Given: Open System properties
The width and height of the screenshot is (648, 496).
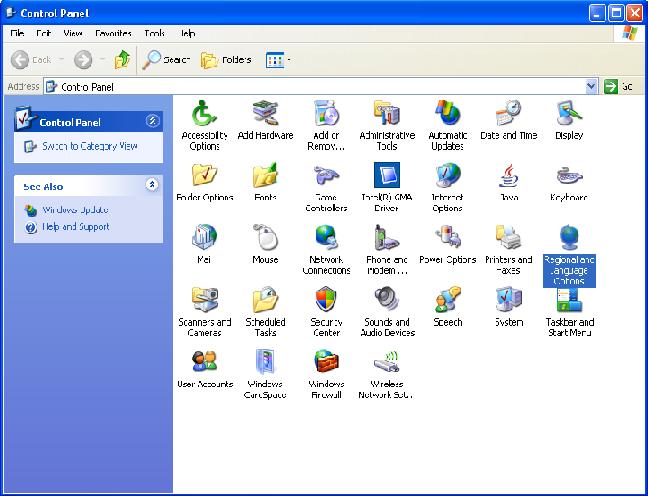Looking at the screenshot, I should pyautogui.click(x=508, y=307).
